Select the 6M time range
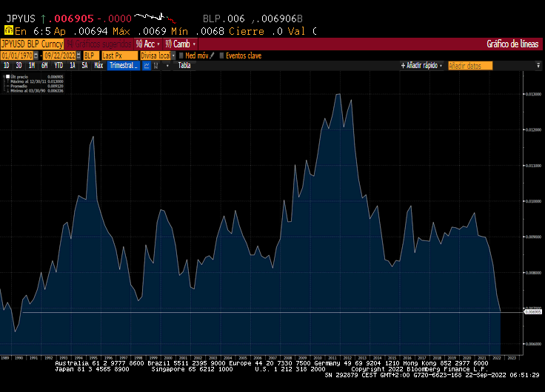This screenshot has height=392, width=545. (44, 65)
